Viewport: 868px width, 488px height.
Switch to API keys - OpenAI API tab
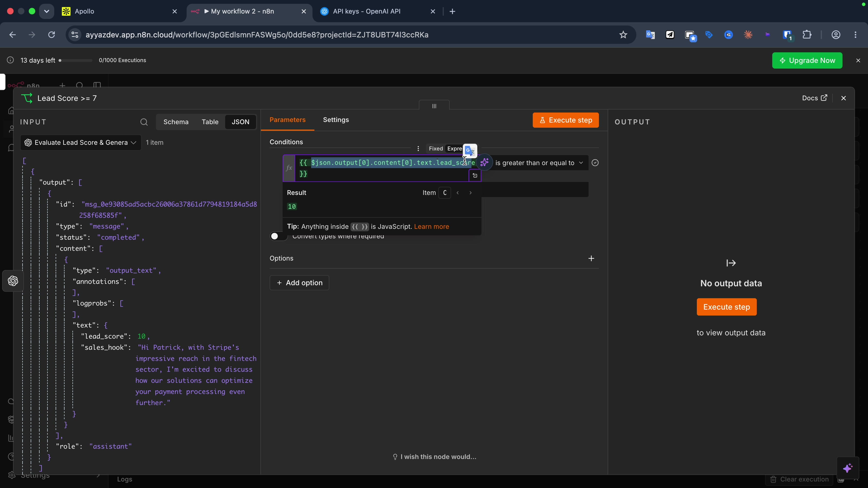click(367, 11)
